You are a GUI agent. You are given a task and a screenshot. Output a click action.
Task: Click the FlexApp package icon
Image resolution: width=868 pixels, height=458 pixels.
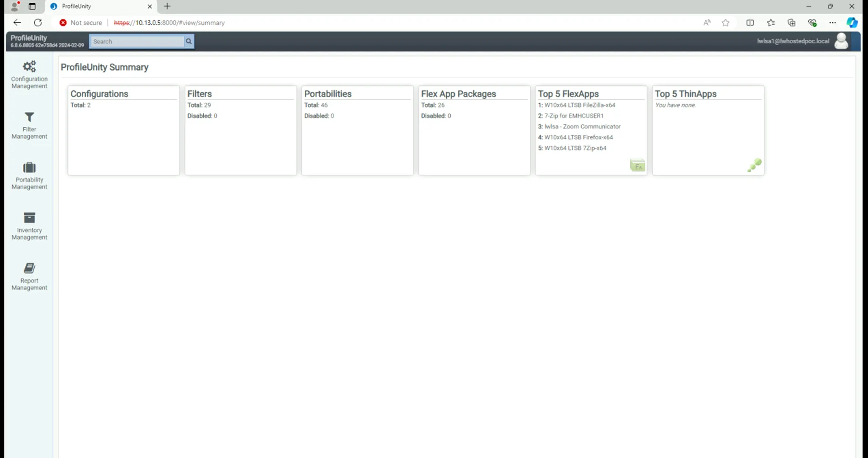637,165
